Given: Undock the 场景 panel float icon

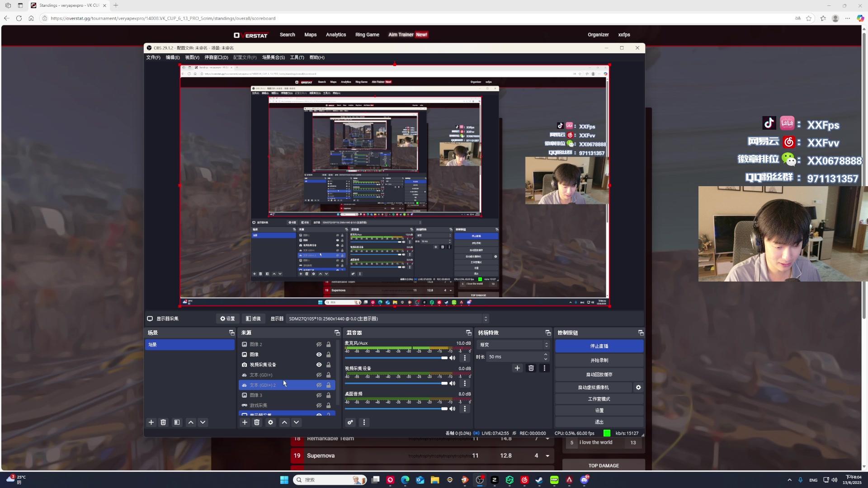Looking at the screenshot, I should coord(231,333).
